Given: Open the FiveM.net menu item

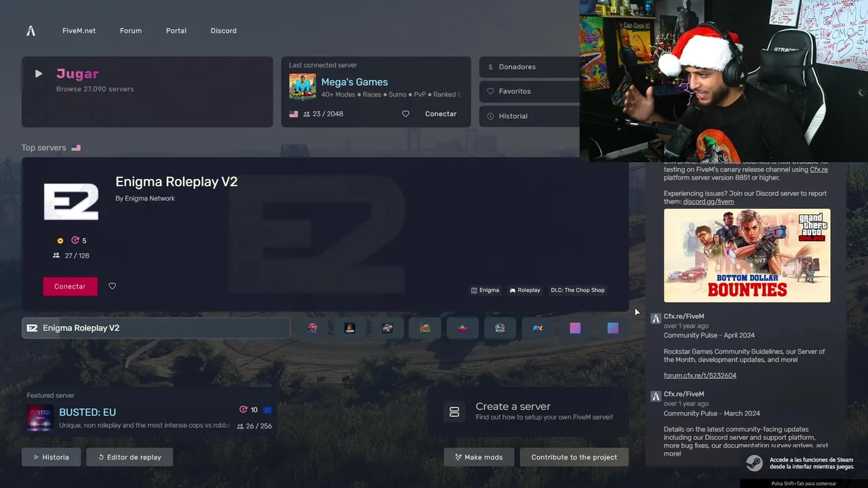Looking at the screenshot, I should tap(79, 30).
